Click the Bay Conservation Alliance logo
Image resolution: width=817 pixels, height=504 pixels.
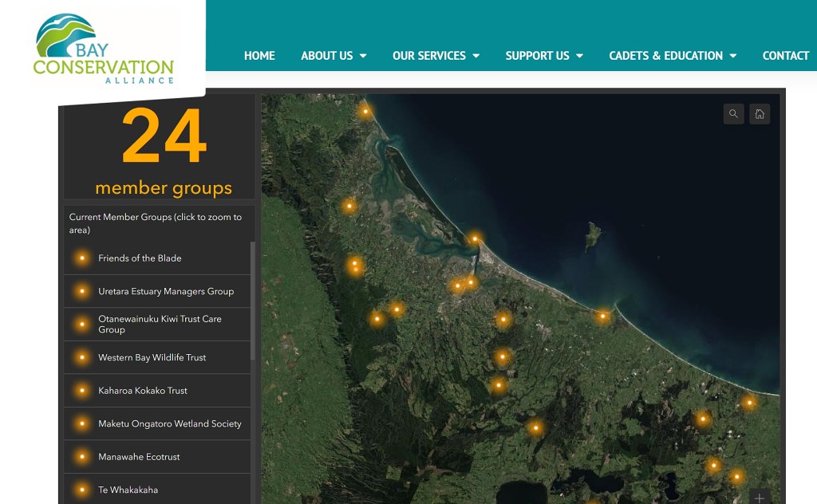coord(104,49)
